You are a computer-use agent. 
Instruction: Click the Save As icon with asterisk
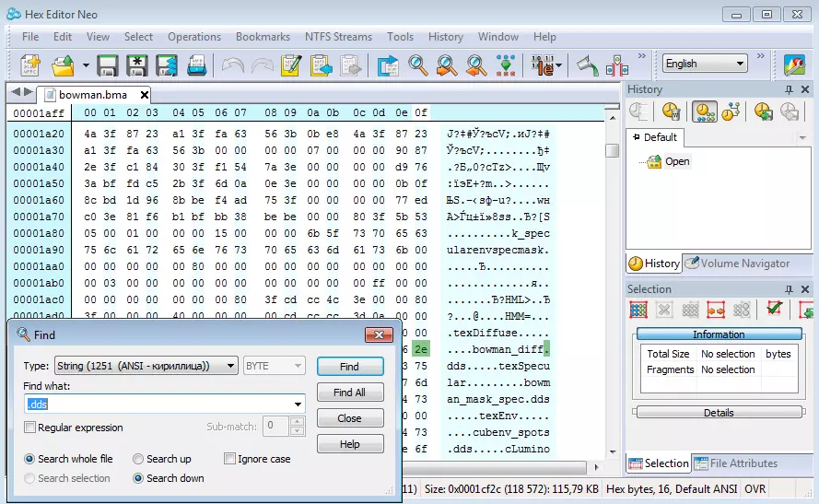(x=137, y=65)
